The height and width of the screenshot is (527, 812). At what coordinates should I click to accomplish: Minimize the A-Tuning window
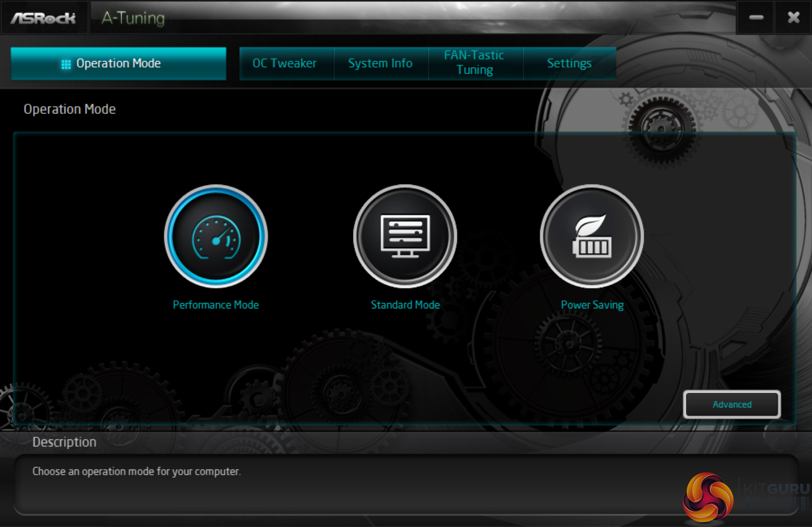[756, 17]
